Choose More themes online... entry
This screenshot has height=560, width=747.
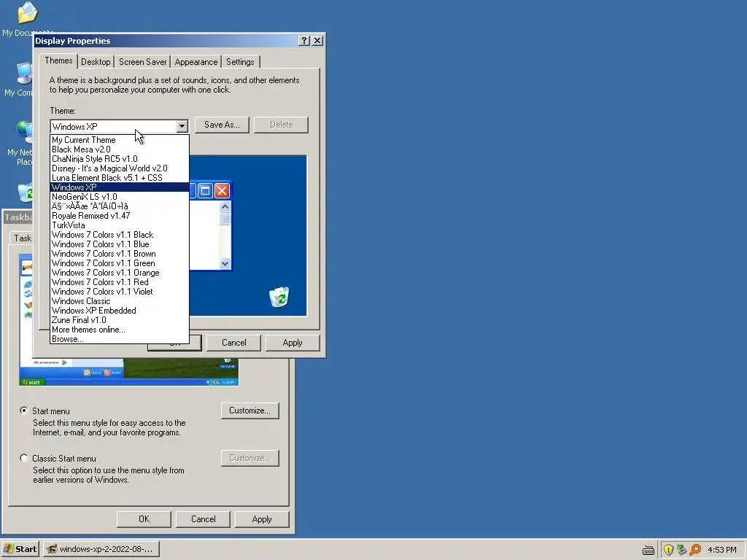[x=120, y=330]
